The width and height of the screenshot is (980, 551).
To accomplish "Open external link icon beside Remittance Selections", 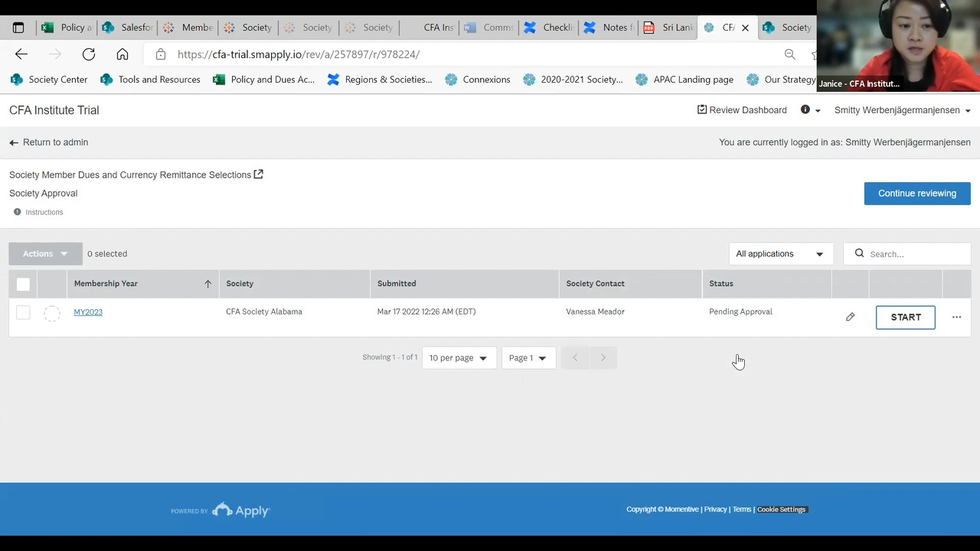I will [x=259, y=174].
